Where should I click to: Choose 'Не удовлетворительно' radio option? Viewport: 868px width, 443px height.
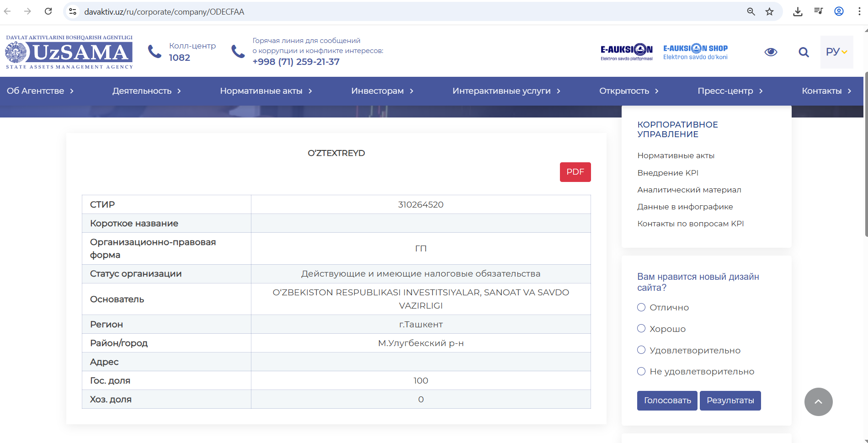641,371
